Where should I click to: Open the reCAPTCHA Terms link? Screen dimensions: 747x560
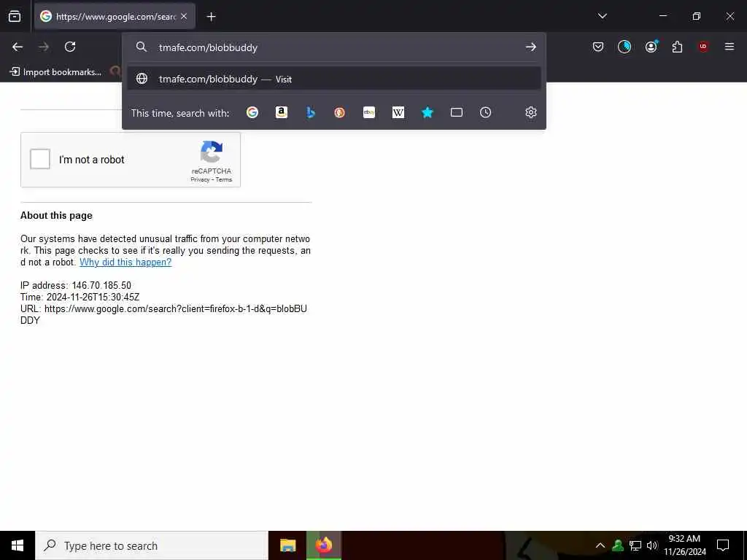pyautogui.click(x=224, y=179)
